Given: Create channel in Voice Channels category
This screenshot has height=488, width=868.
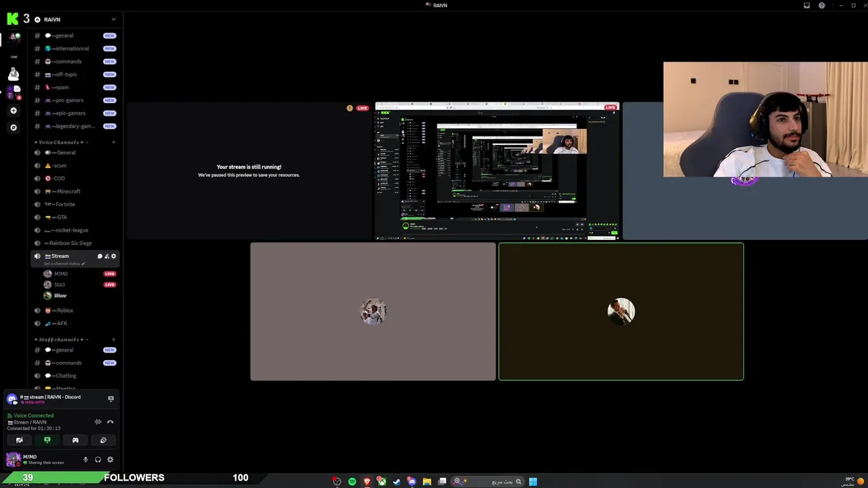Looking at the screenshot, I should [x=113, y=142].
